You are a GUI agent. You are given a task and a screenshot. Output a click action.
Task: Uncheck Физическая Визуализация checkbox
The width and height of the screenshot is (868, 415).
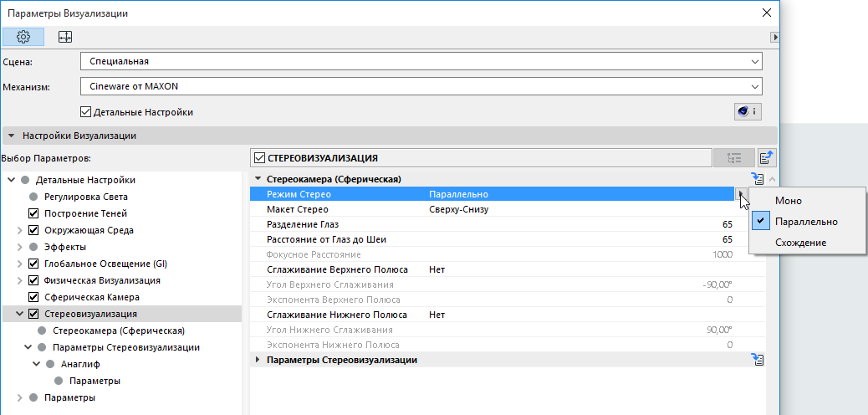point(33,280)
